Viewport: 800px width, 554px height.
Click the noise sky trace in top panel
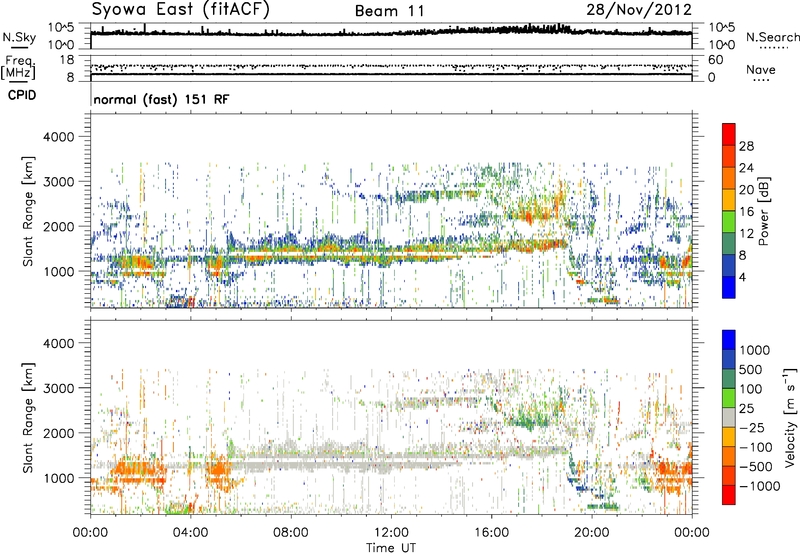(x=391, y=32)
